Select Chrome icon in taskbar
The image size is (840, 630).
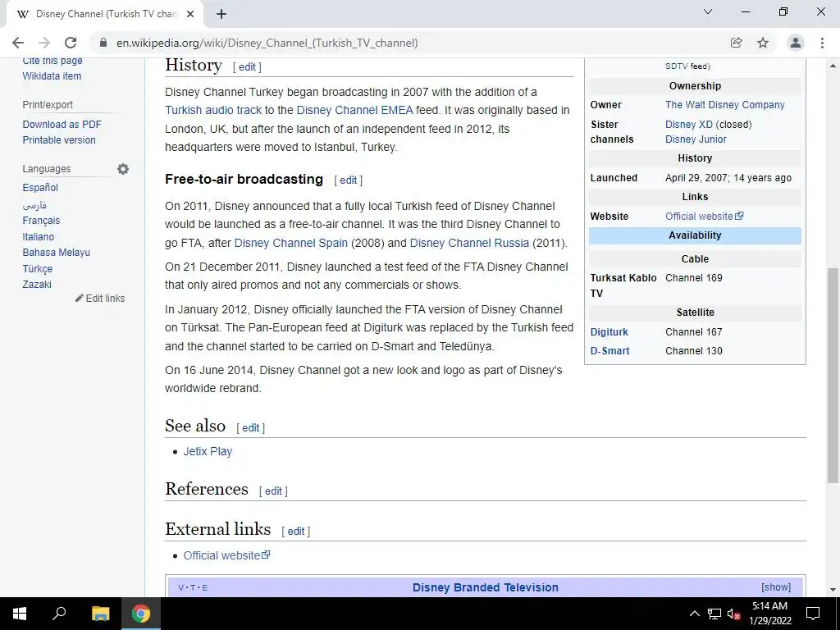141,614
